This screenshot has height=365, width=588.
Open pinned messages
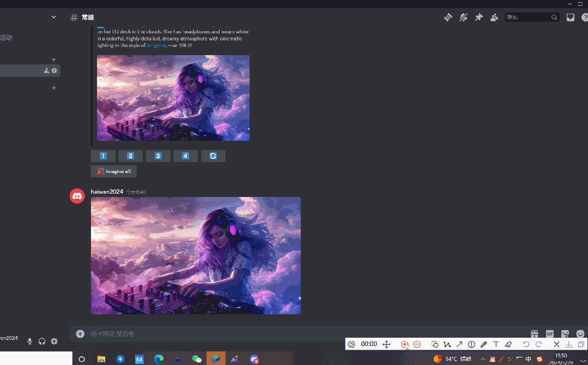[x=479, y=17]
